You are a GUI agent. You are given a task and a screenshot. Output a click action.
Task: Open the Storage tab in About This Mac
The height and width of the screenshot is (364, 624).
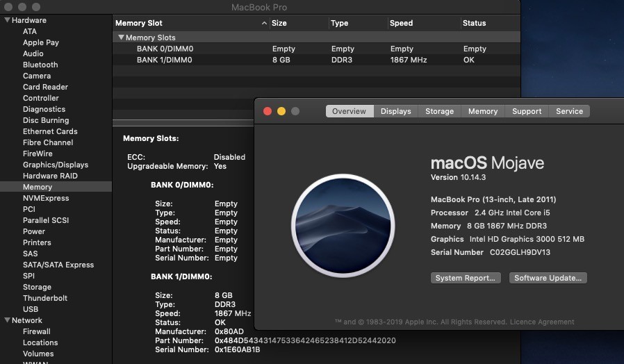coord(439,111)
